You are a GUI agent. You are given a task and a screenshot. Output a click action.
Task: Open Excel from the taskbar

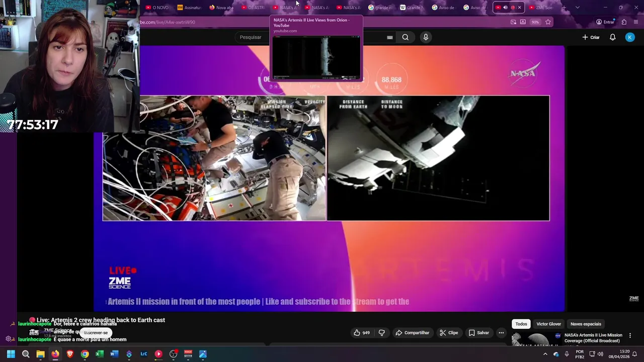[100, 354]
